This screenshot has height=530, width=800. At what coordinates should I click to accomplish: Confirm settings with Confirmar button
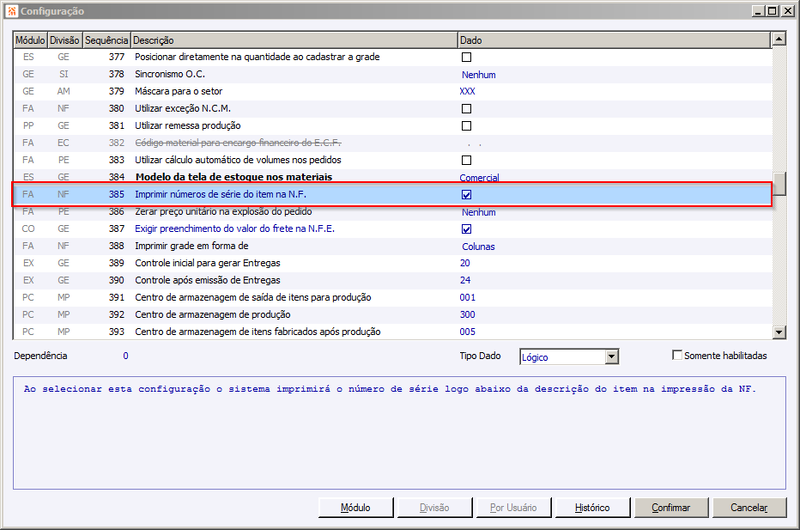pos(671,508)
